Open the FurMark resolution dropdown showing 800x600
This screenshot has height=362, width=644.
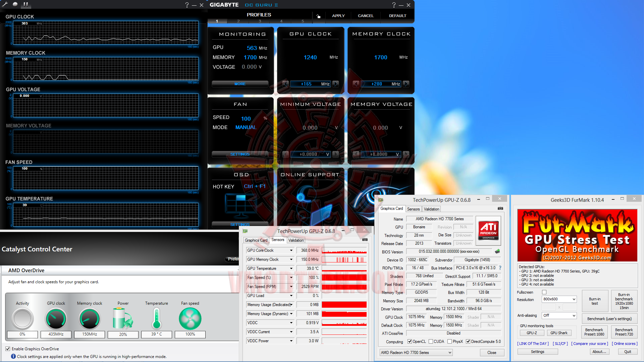pyautogui.click(x=559, y=299)
